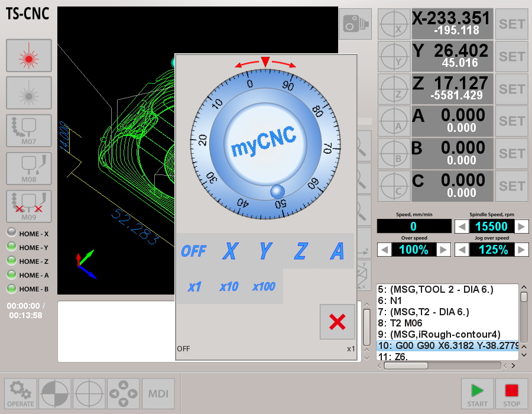The image size is (532, 414).
Task: Choose x100 handwheel multiplier
Action: tap(264, 287)
